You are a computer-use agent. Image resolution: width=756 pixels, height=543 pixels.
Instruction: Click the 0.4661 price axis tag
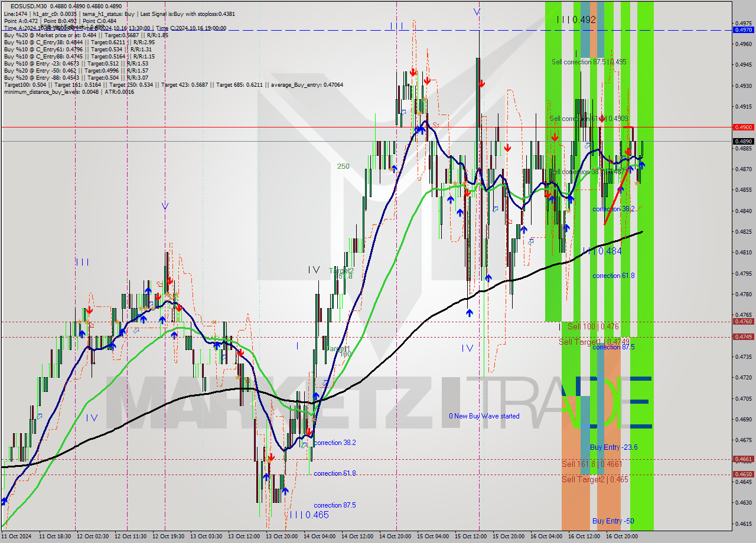[x=742, y=459]
